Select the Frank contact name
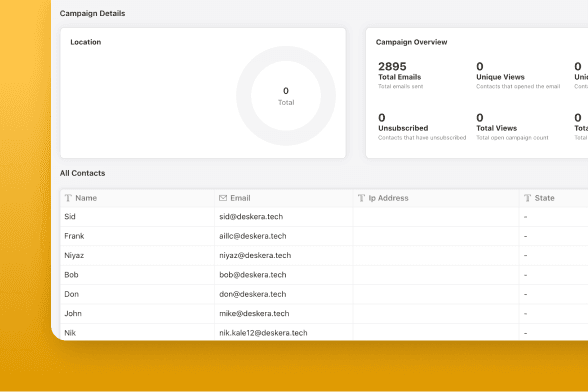The image size is (588, 392). (74, 236)
